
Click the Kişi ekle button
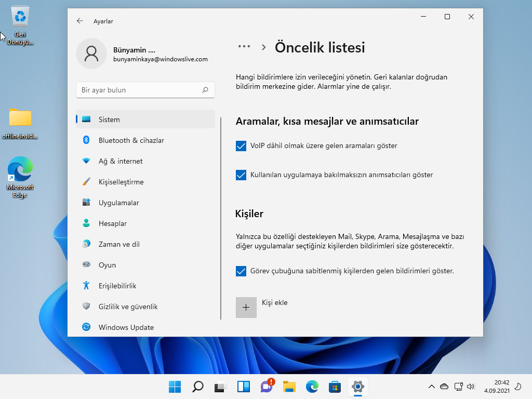coord(246,307)
